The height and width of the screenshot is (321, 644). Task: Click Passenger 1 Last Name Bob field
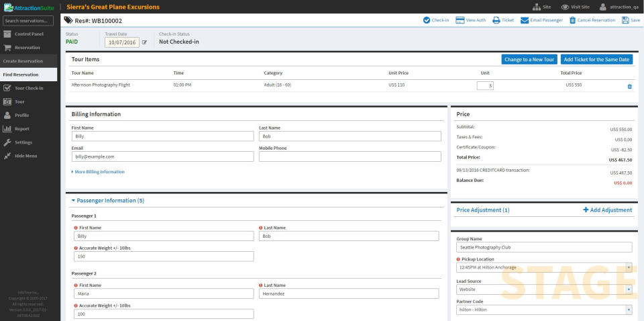pyautogui.click(x=349, y=236)
